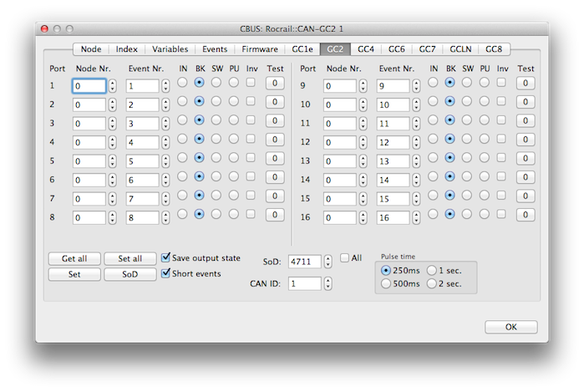Choose the 2 sec. pulse time
Viewport: 584px width, 392px height.
pyautogui.click(x=432, y=284)
